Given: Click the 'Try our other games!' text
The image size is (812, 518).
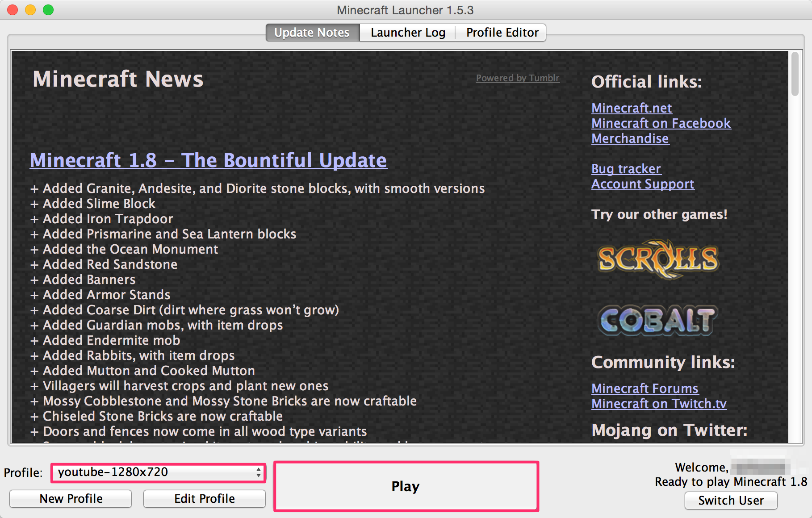Looking at the screenshot, I should 659,214.
